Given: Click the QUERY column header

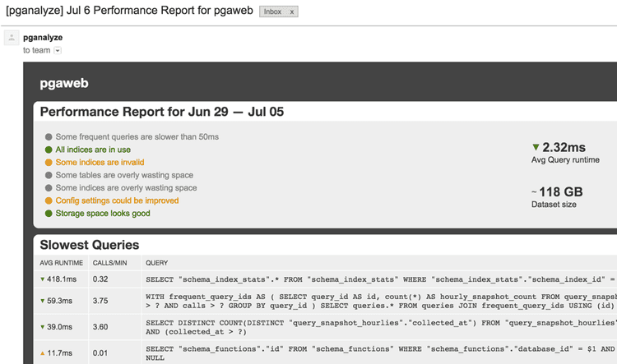Looking at the screenshot, I should click(156, 263).
